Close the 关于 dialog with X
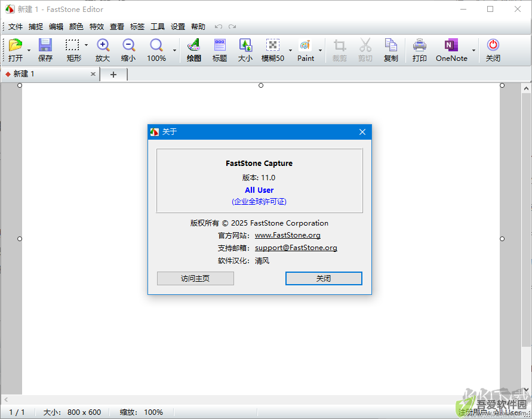Image resolution: width=532 pixels, height=419 pixels. click(362, 132)
